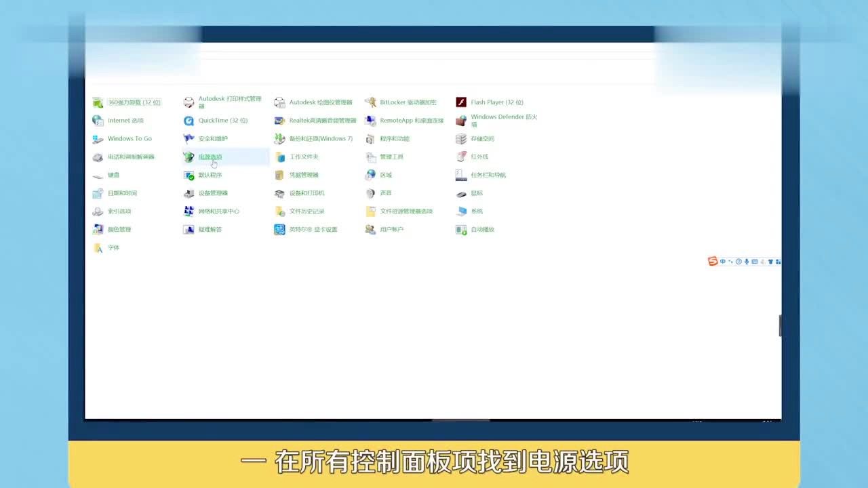Screen dimensions: 868x488
Task: Open Autodesk 绘图仪管理器 icon
Action: tap(279, 102)
